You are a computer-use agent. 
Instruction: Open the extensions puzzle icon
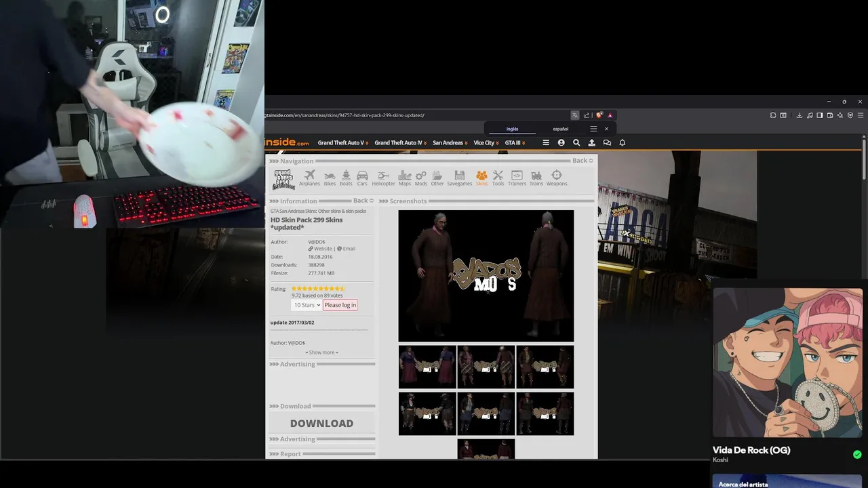(x=773, y=115)
